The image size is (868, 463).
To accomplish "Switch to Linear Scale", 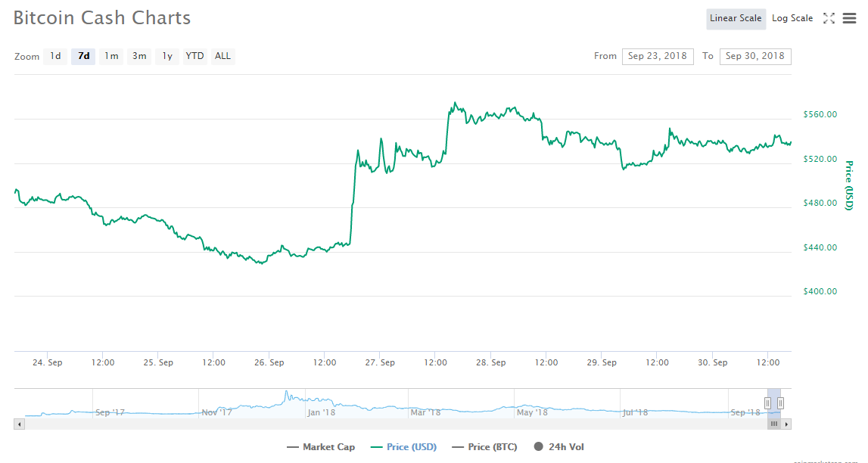I will pos(736,19).
